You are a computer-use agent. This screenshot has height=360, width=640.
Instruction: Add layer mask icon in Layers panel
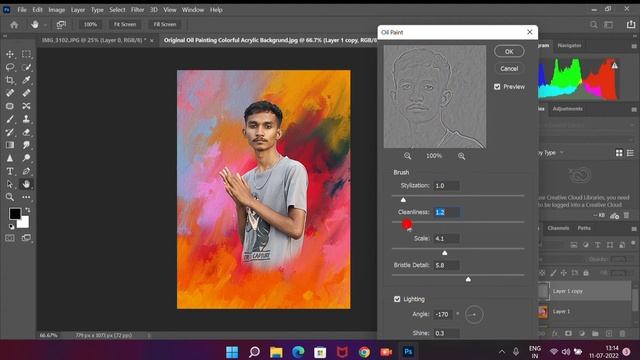tap(568, 333)
